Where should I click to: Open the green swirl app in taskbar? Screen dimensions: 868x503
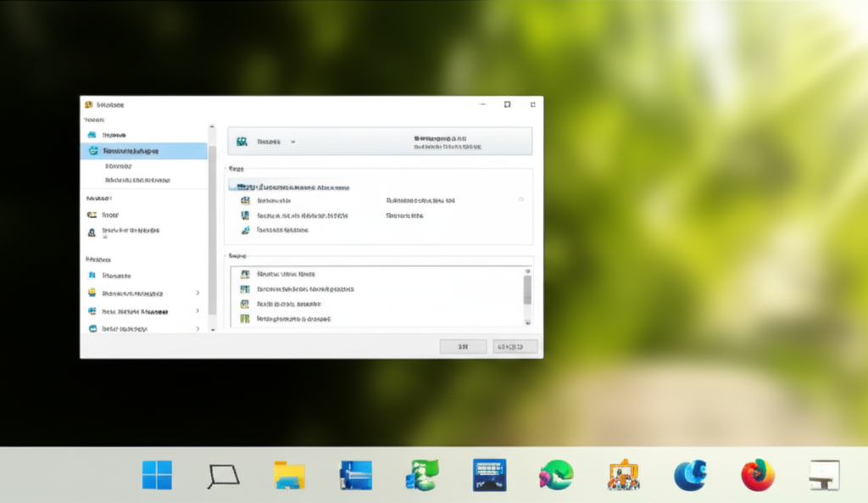point(556,475)
